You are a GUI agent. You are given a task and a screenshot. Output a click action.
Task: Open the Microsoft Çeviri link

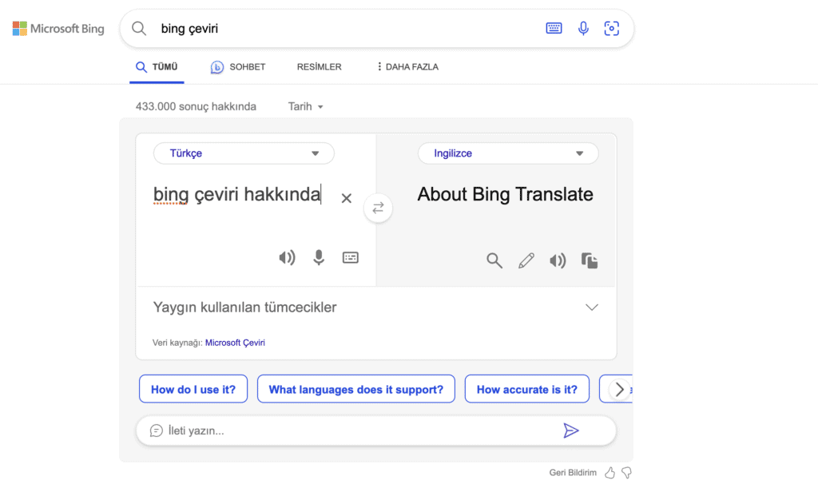click(236, 343)
